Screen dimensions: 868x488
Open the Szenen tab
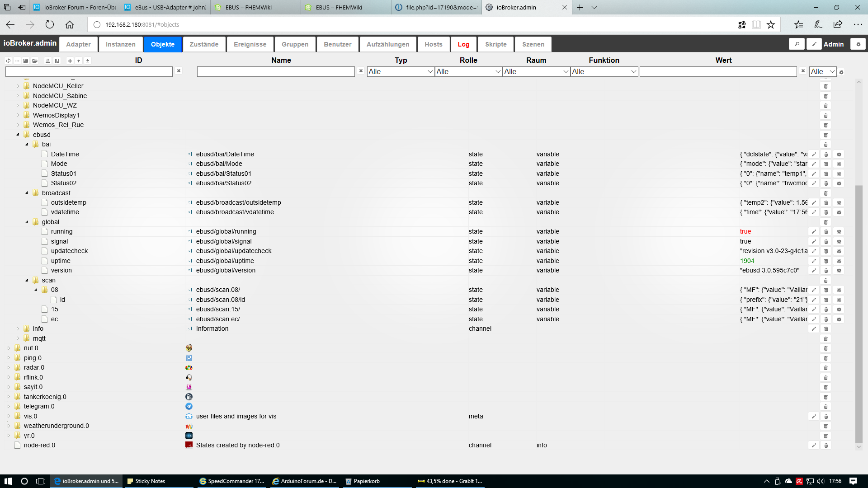tap(533, 44)
